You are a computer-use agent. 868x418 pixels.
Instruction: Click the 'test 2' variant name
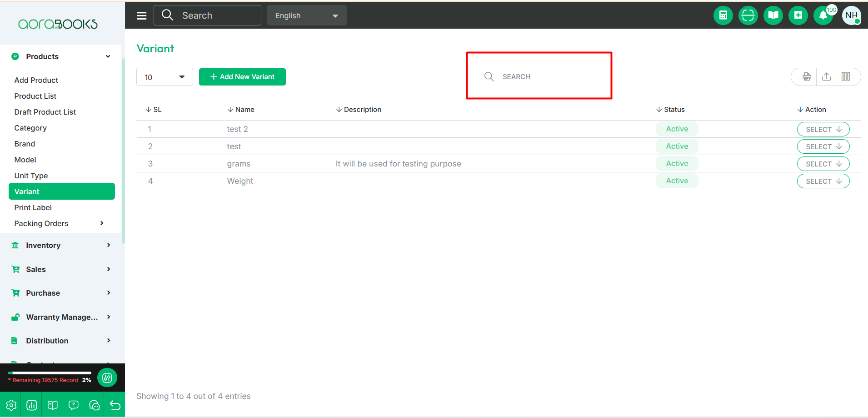(237, 129)
